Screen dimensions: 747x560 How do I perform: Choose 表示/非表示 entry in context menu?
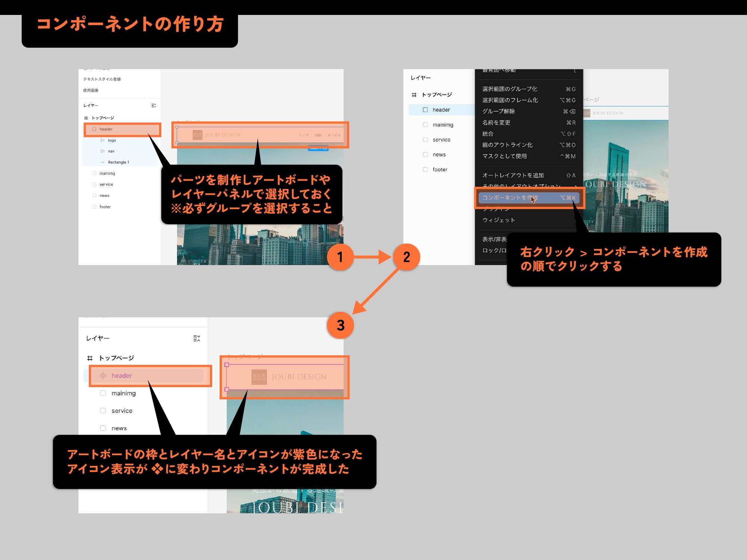coord(495,239)
